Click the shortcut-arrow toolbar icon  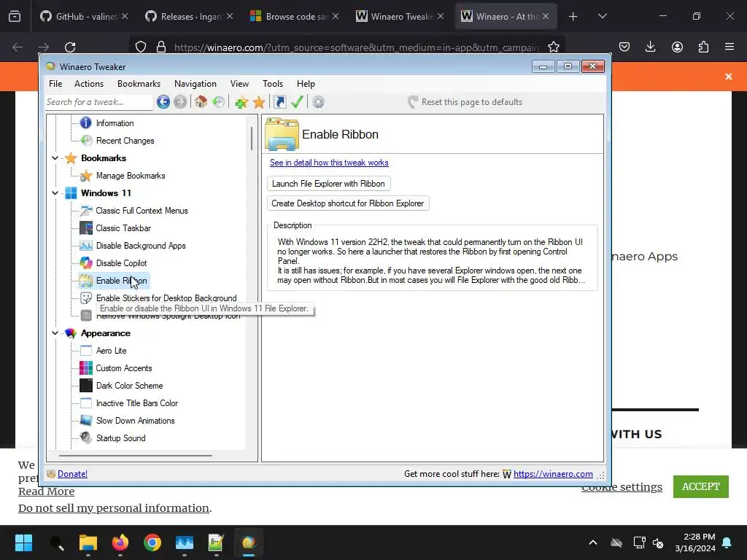pos(279,102)
